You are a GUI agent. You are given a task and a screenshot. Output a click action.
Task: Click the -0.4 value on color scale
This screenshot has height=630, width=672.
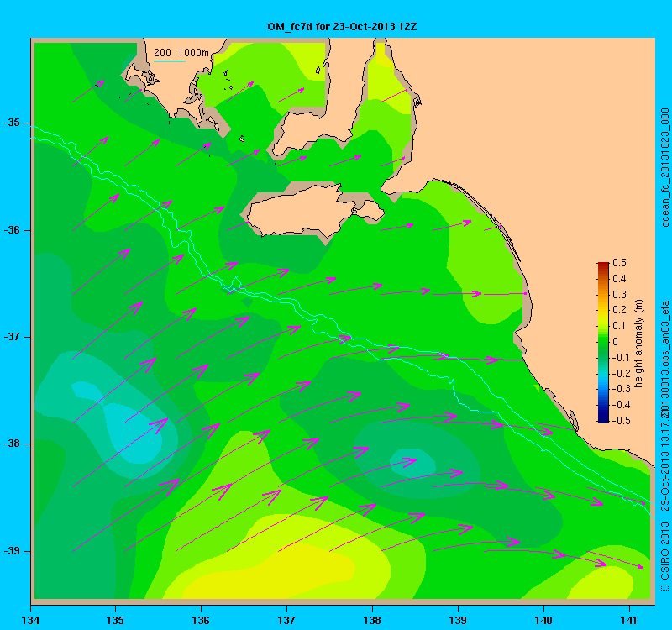point(621,405)
